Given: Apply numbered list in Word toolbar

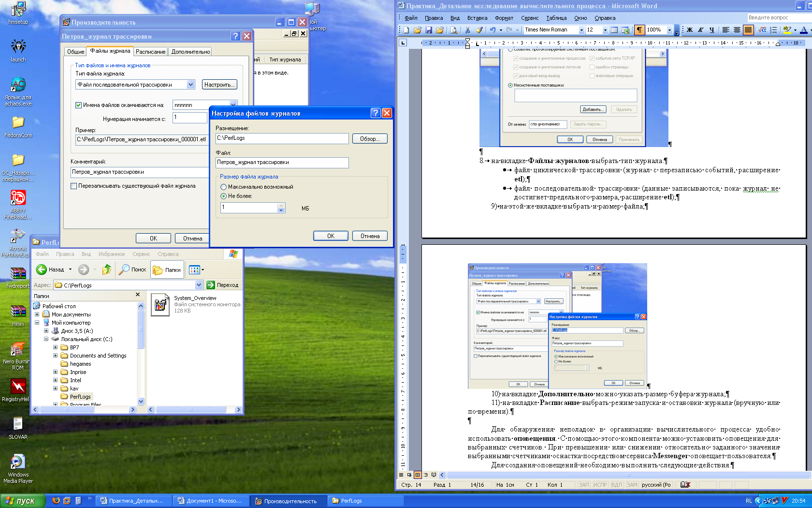Looking at the screenshot, I should click(773, 30).
